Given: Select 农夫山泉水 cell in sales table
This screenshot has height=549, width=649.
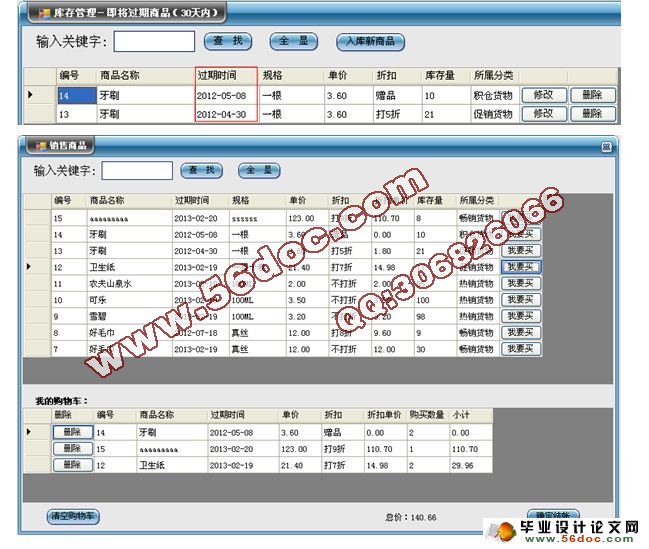Looking at the screenshot, I should 130,284.
